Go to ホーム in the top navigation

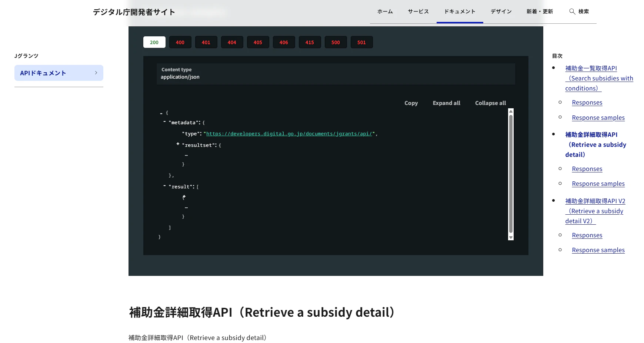pos(385,11)
